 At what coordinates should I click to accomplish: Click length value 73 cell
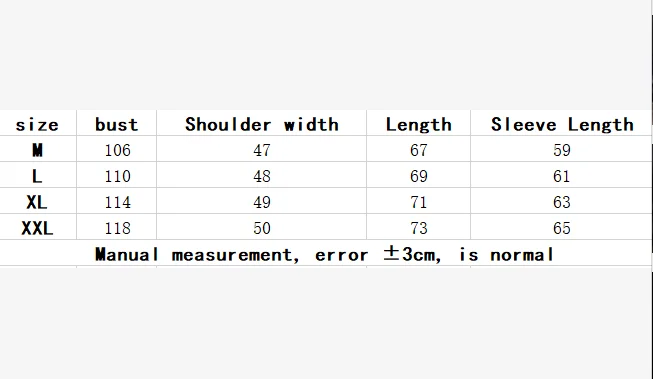(x=419, y=228)
